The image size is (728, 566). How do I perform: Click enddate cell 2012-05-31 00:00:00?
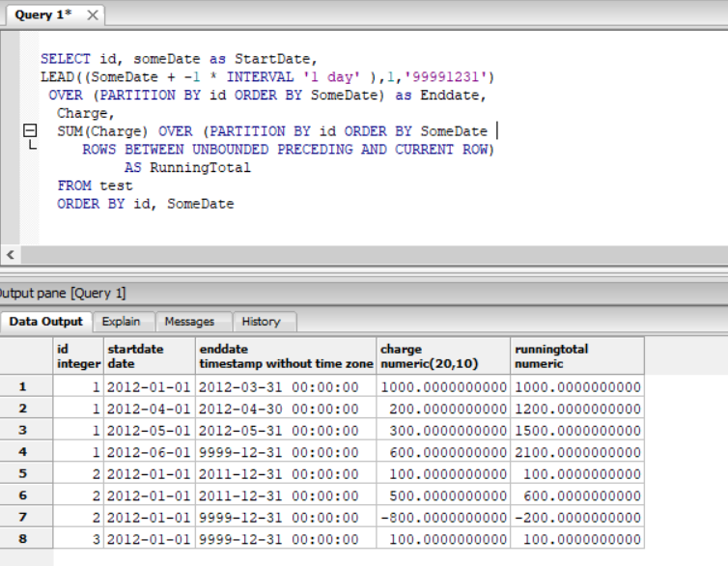[286, 431]
